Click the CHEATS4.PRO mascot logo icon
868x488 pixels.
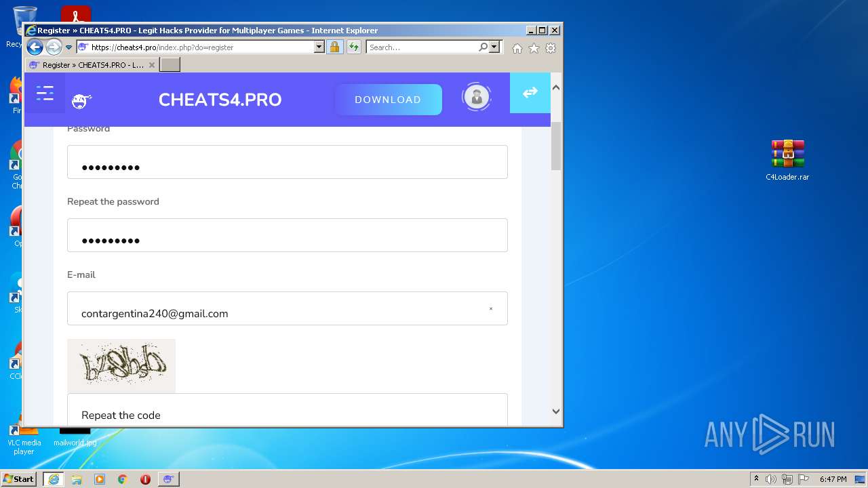[x=81, y=101]
